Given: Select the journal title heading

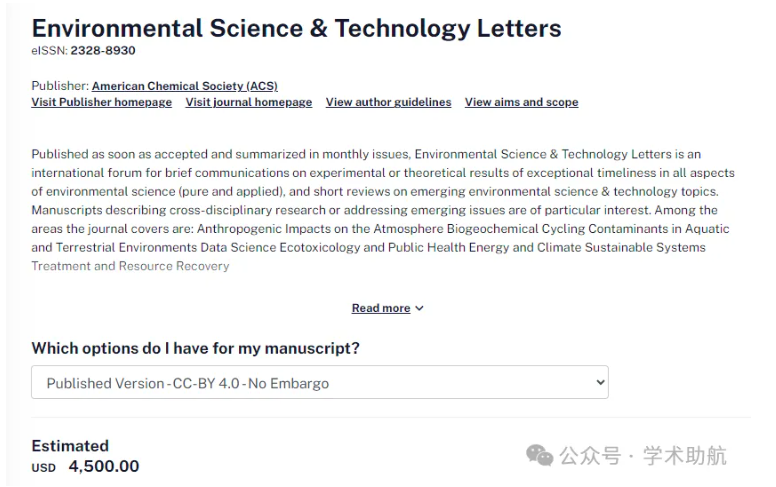Looking at the screenshot, I should (x=296, y=28).
